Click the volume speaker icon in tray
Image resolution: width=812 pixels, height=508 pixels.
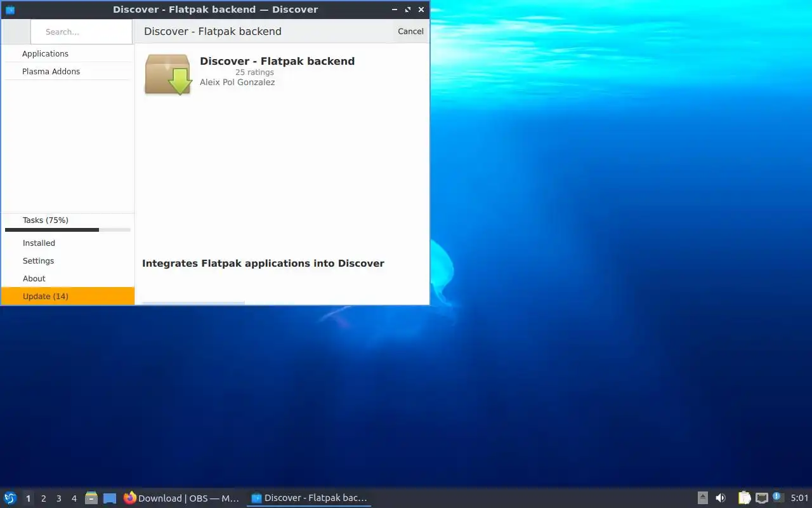tap(721, 498)
